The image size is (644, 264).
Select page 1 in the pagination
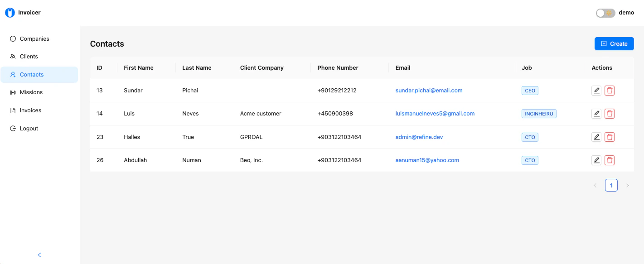(611, 185)
